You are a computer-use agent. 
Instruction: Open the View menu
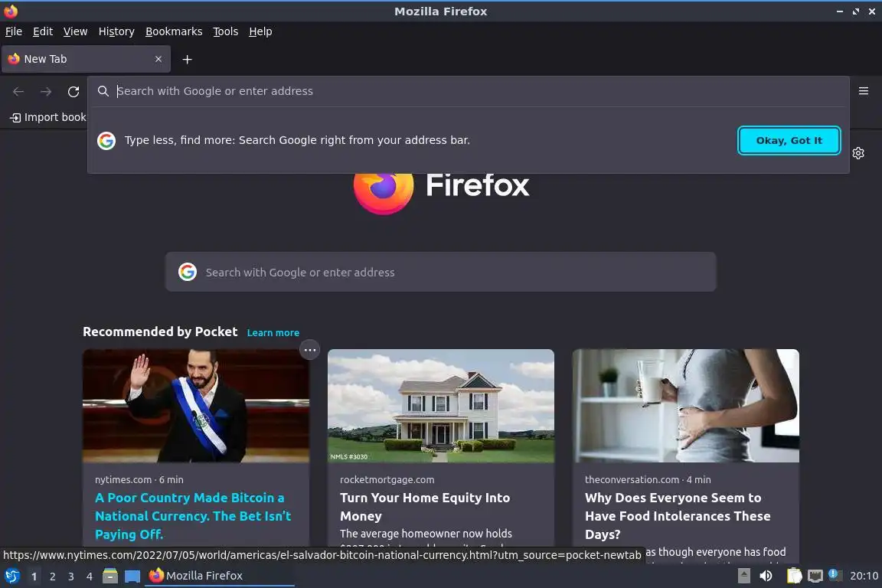[x=75, y=31]
